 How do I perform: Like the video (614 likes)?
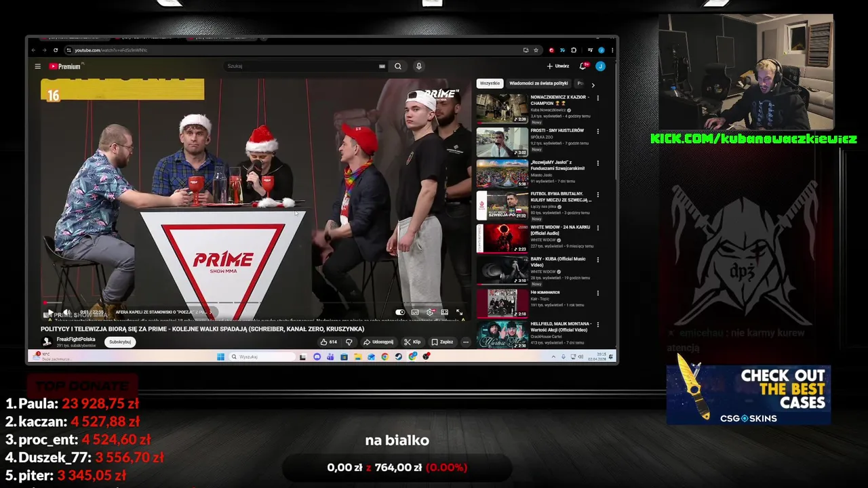[x=329, y=342]
